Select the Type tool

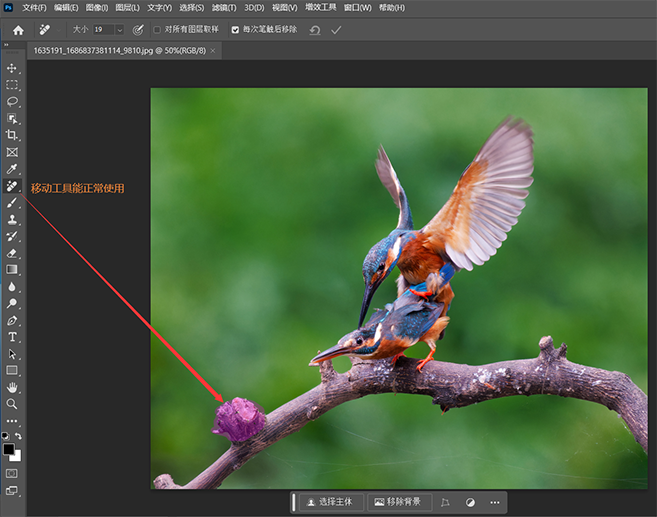pyautogui.click(x=12, y=337)
